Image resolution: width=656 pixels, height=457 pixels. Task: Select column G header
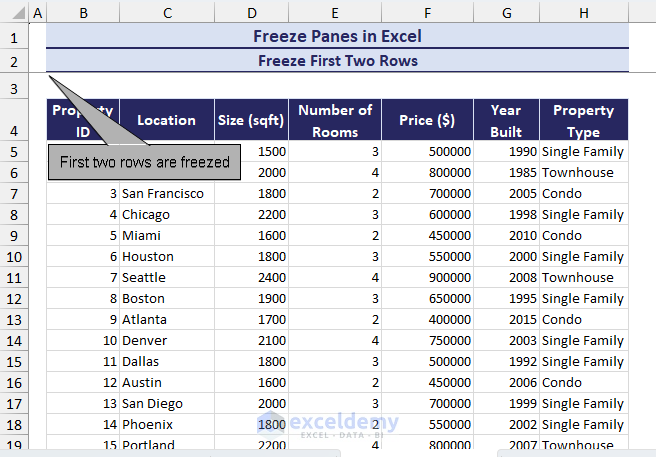[507, 13]
